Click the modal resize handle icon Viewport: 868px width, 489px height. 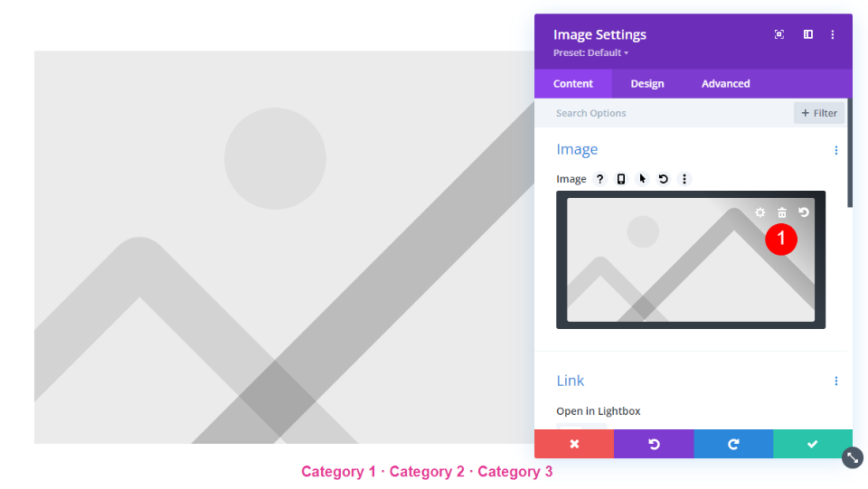click(853, 458)
